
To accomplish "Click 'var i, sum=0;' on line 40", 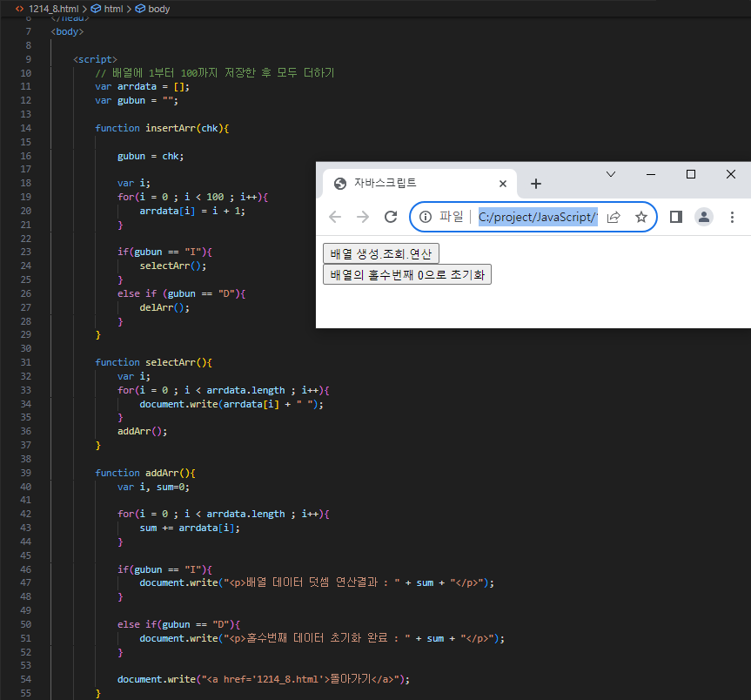I will point(153,487).
